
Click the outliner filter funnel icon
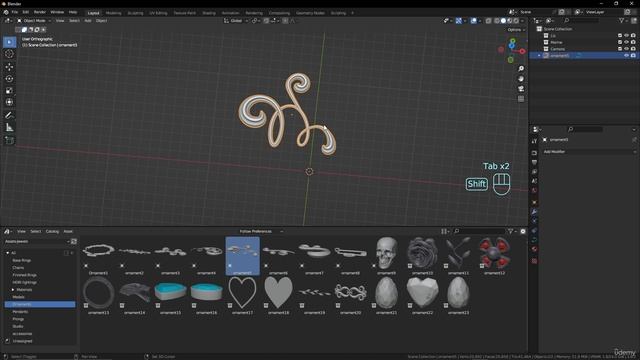coord(621,20)
